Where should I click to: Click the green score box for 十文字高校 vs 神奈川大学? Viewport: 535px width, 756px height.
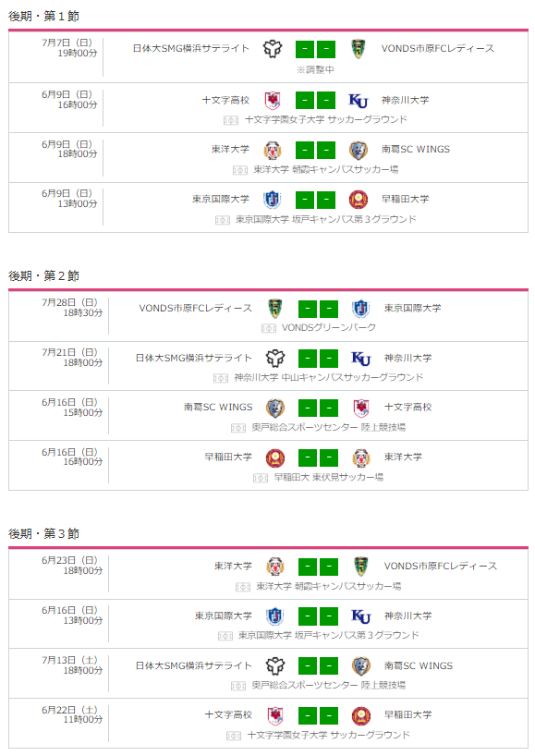315,101
